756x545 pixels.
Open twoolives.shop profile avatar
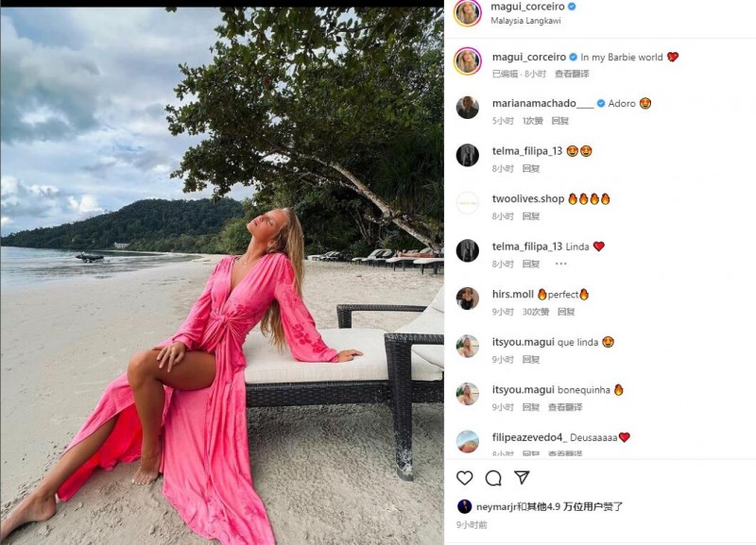[x=468, y=203]
